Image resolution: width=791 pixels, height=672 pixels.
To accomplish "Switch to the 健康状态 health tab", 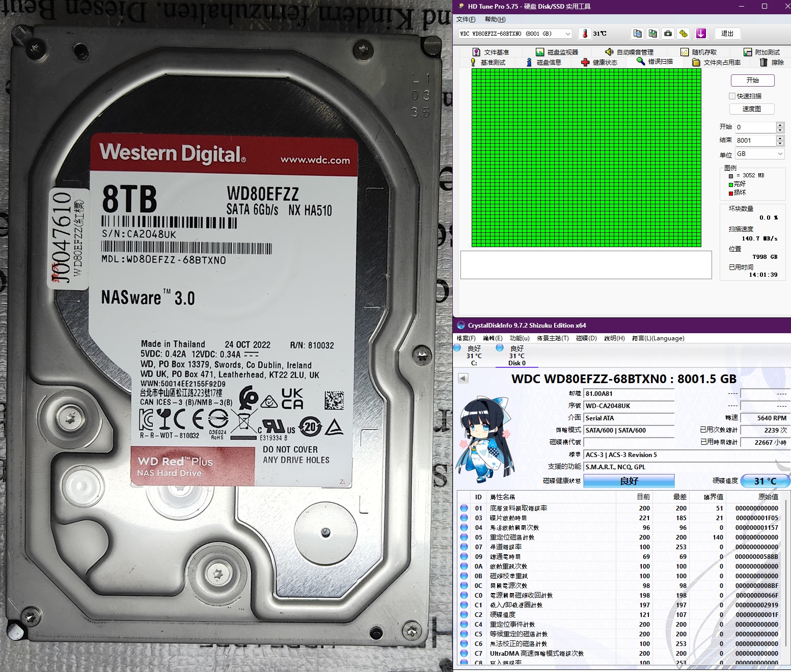I will click(599, 62).
